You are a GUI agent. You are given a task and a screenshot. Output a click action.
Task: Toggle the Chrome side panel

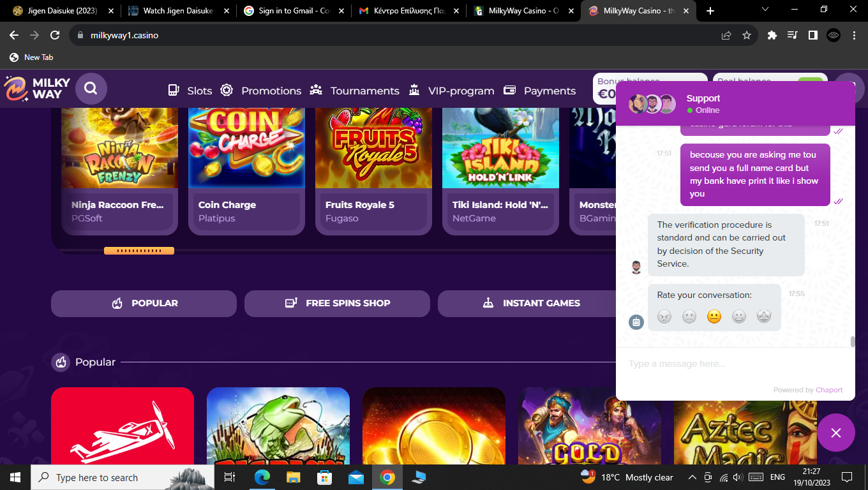click(x=812, y=35)
